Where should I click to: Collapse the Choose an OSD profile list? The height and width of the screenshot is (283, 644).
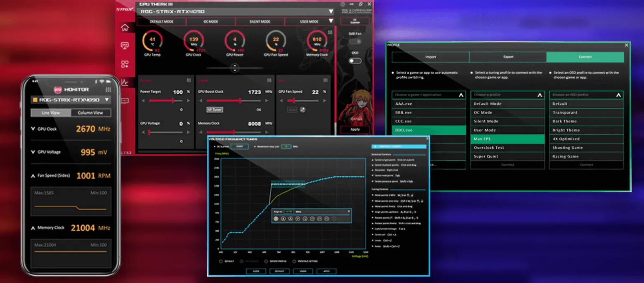(x=618, y=95)
